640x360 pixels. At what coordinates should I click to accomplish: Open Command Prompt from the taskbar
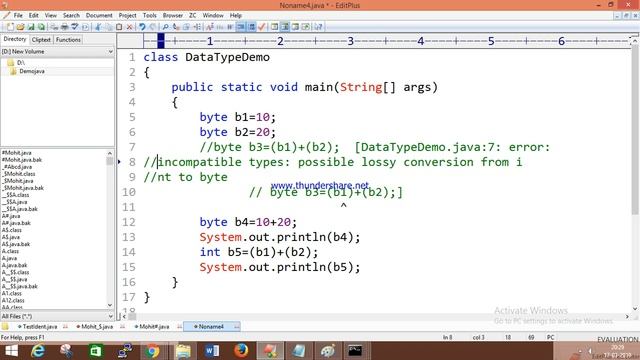click(x=355, y=351)
